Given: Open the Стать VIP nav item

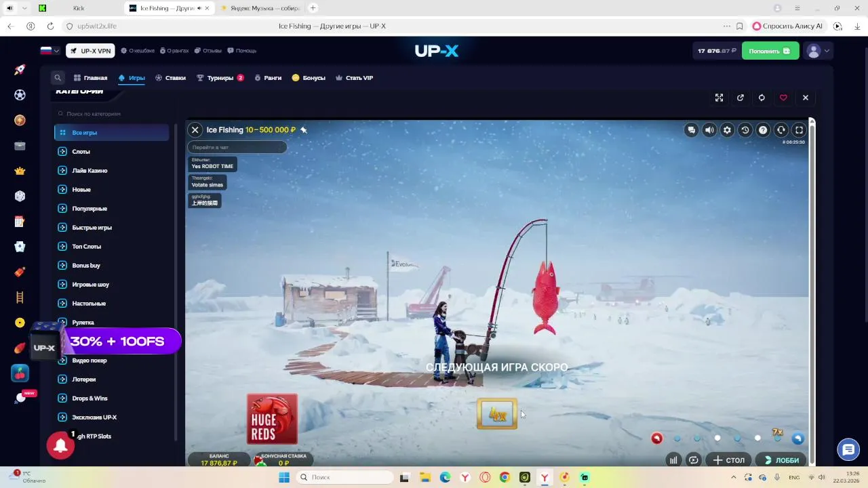Looking at the screenshot, I should [x=354, y=78].
